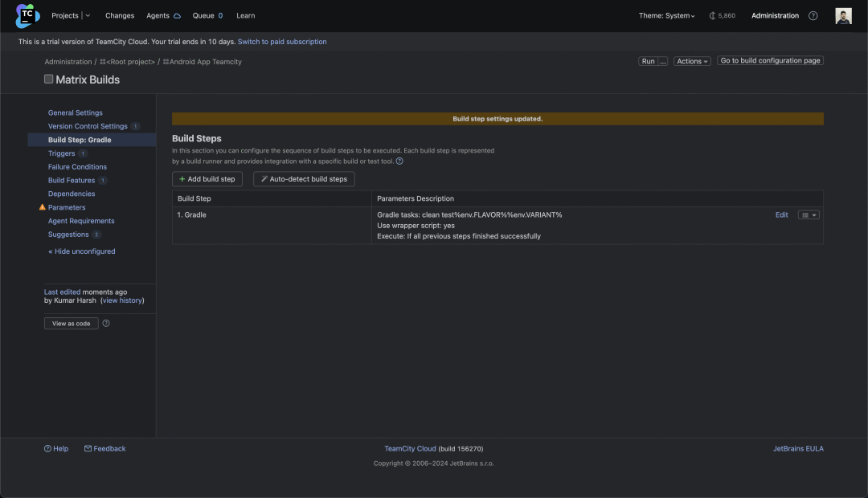868x498 pixels.
Task: Click the Run button
Action: pos(648,61)
